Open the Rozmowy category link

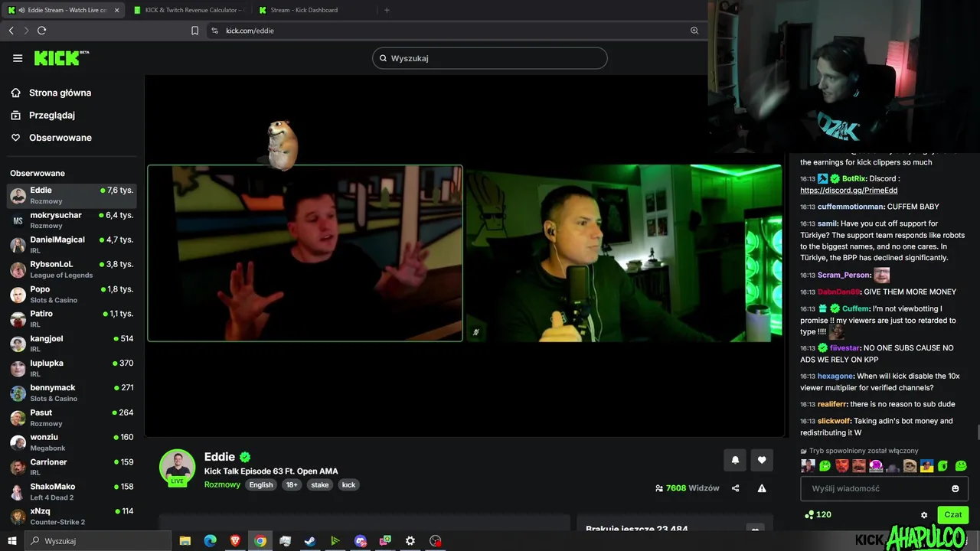222,484
